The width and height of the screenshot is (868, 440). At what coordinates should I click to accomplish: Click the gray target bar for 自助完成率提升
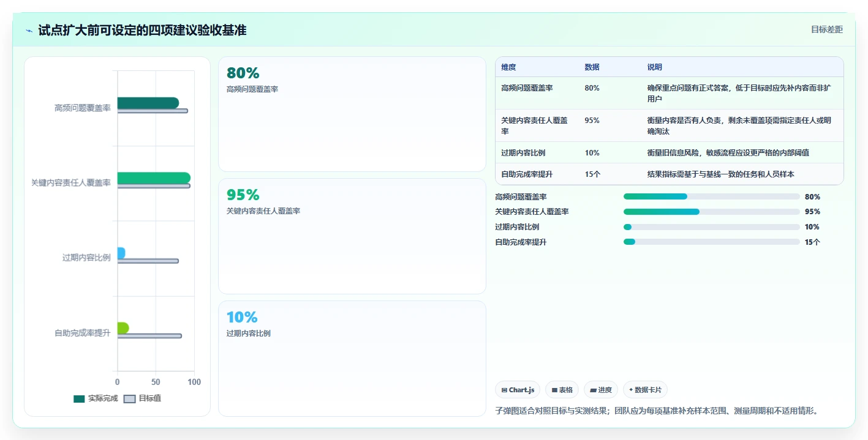[149, 336]
